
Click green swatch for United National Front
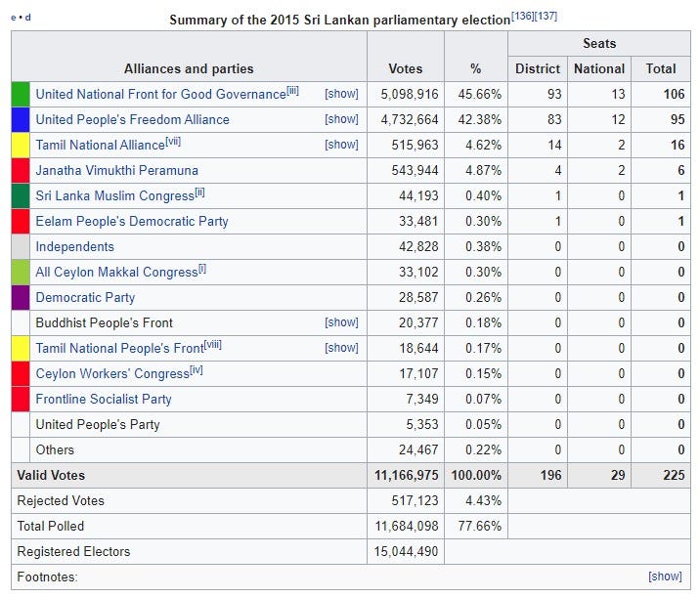click(x=21, y=94)
